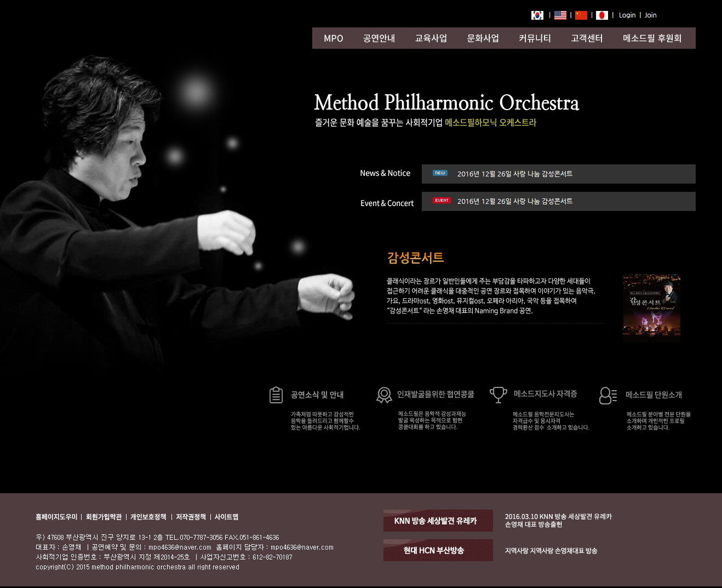Click the award ribbon icon for 협연콩쿨
The image size is (722, 588).
(384, 395)
